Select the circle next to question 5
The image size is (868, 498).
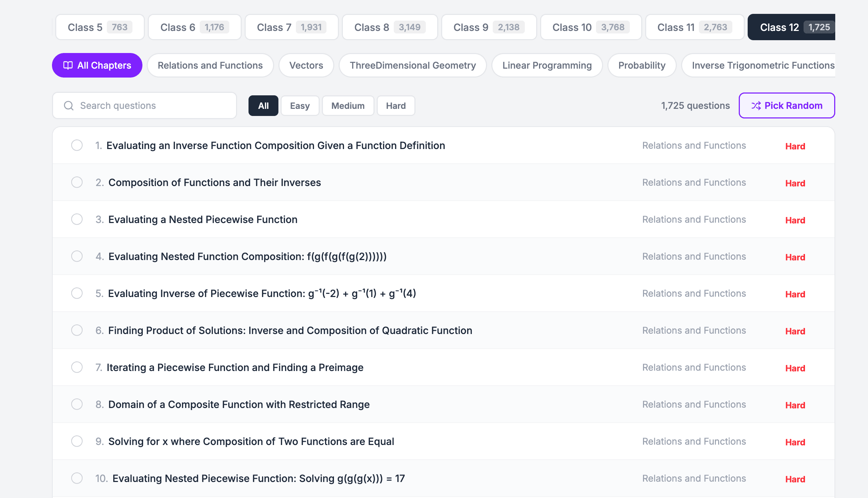pos(77,293)
